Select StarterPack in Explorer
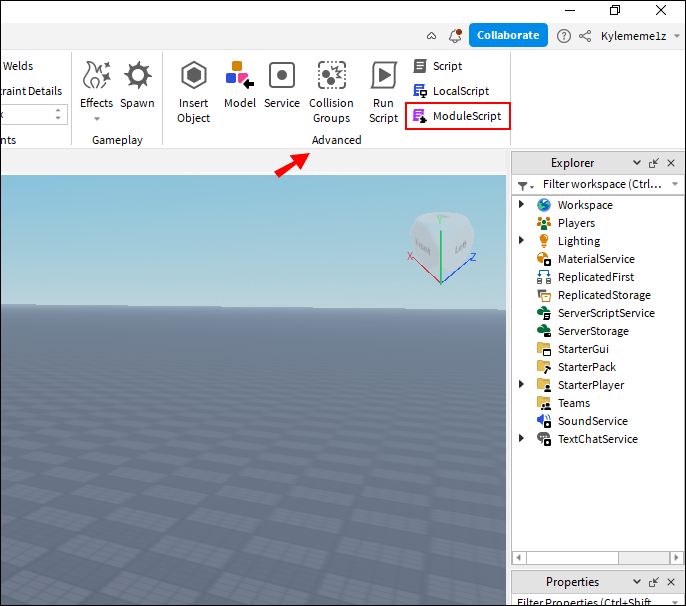The width and height of the screenshot is (686, 606). pos(587,367)
